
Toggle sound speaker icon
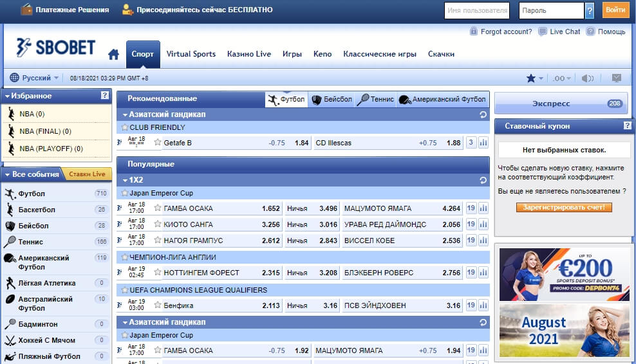pos(587,78)
